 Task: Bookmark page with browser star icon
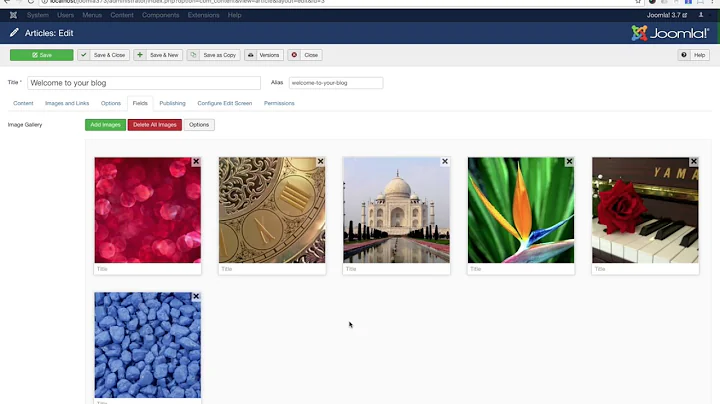coord(638,2)
